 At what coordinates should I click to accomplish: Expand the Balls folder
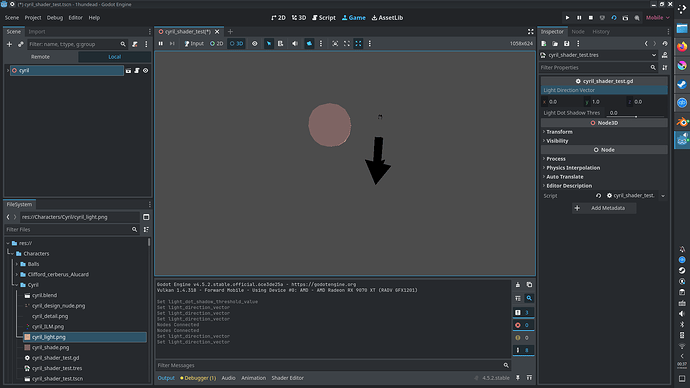click(x=17, y=264)
